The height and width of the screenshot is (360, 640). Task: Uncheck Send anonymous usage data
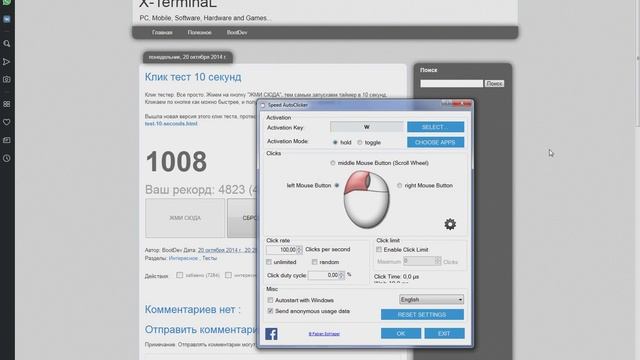pos(270,311)
